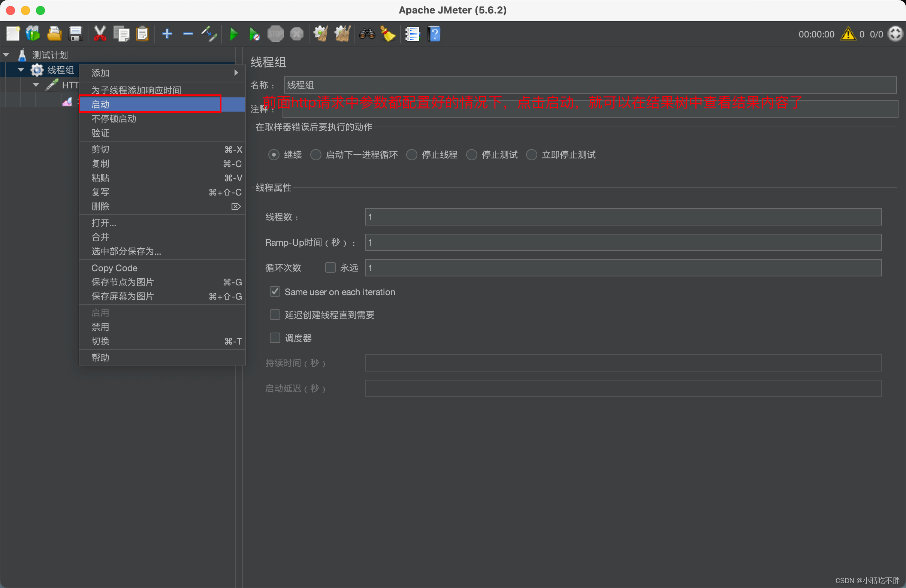Collapse the HTTP request node arrow
906x588 pixels.
[36, 85]
